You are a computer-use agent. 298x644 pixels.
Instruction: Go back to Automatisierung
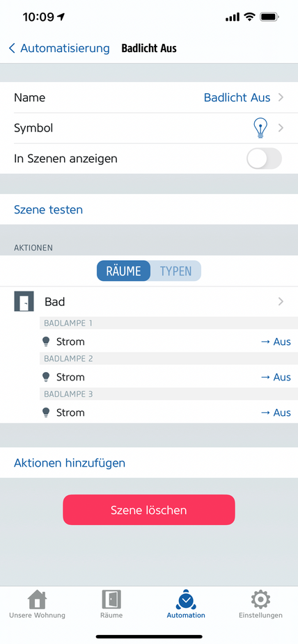point(59,49)
